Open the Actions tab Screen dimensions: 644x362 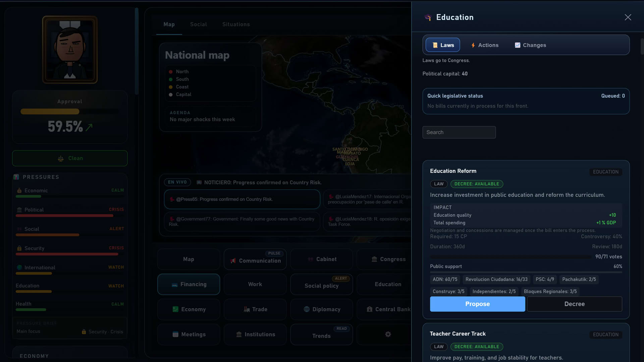[x=485, y=45]
